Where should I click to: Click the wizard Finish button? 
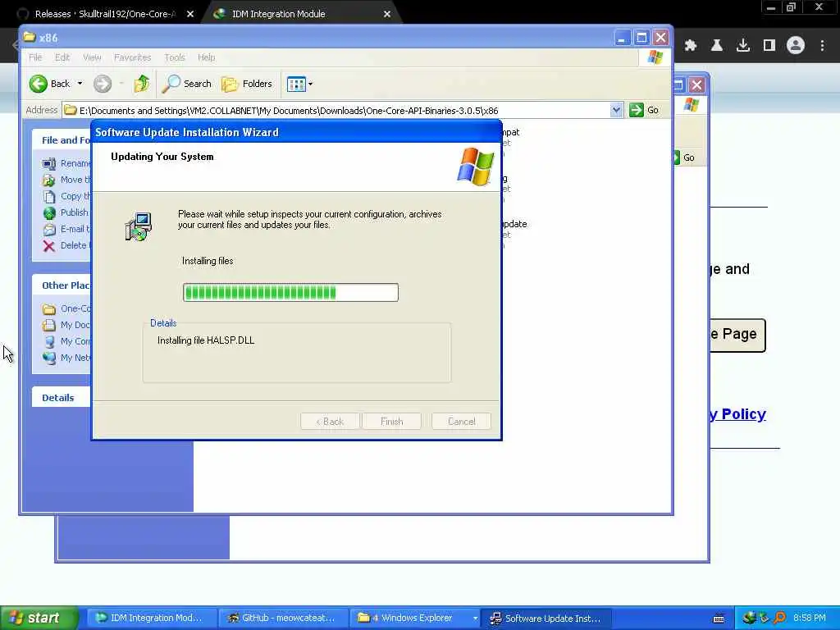point(391,422)
